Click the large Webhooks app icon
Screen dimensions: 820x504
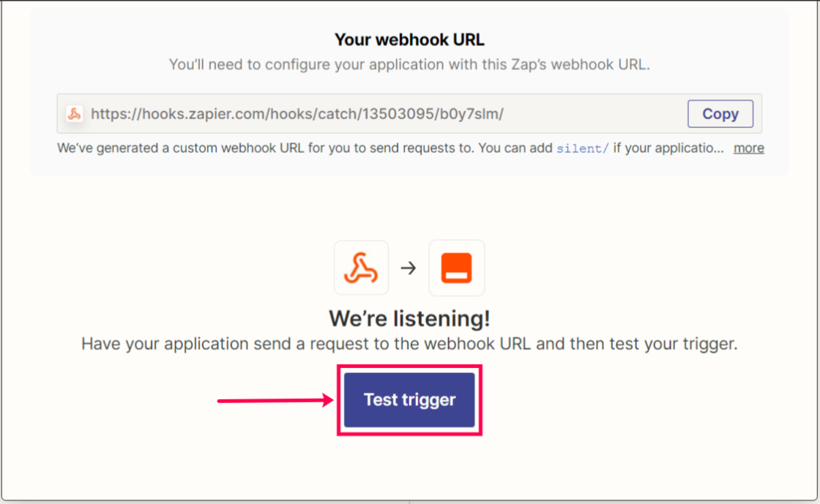pyautogui.click(x=361, y=268)
